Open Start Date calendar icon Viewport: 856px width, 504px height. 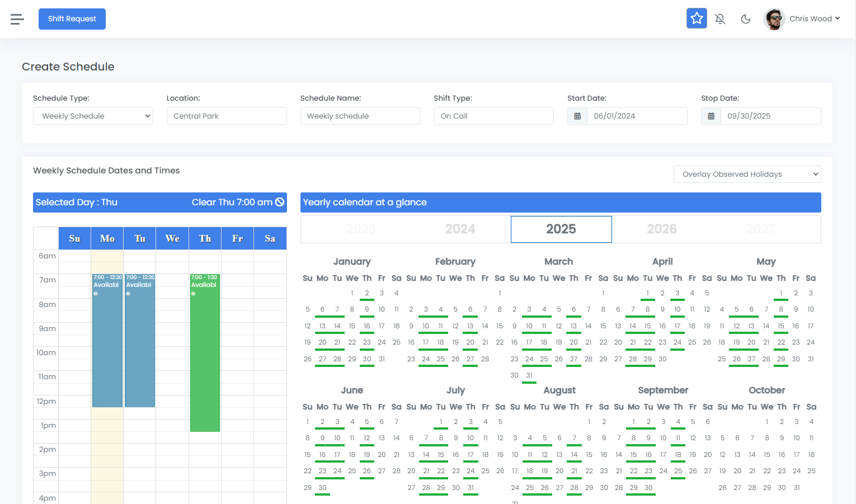(577, 116)
